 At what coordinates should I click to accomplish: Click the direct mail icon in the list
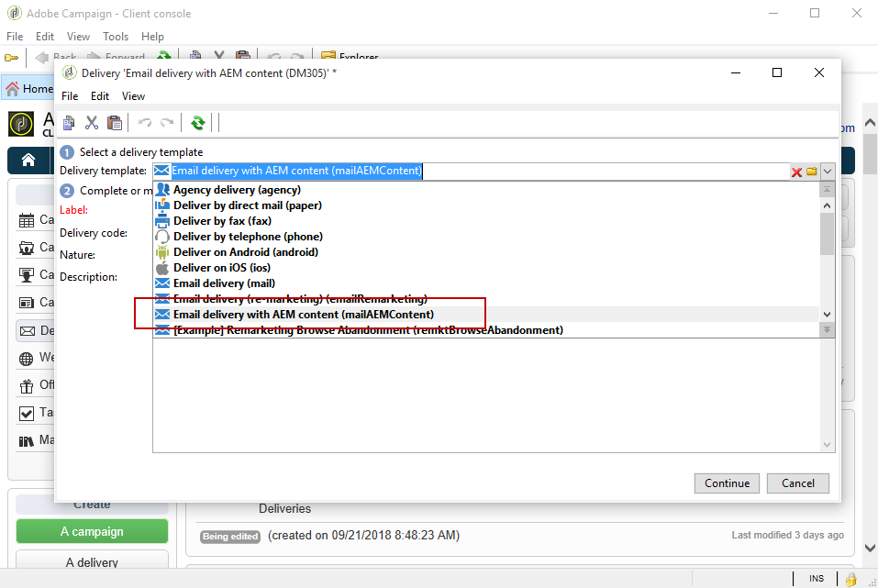click(x=162, y=205)
